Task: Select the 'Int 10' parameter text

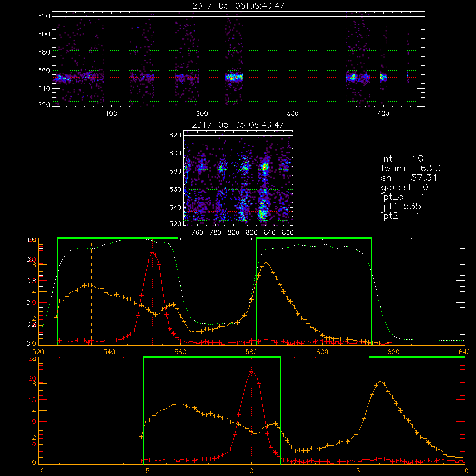Action: point(402,159)
